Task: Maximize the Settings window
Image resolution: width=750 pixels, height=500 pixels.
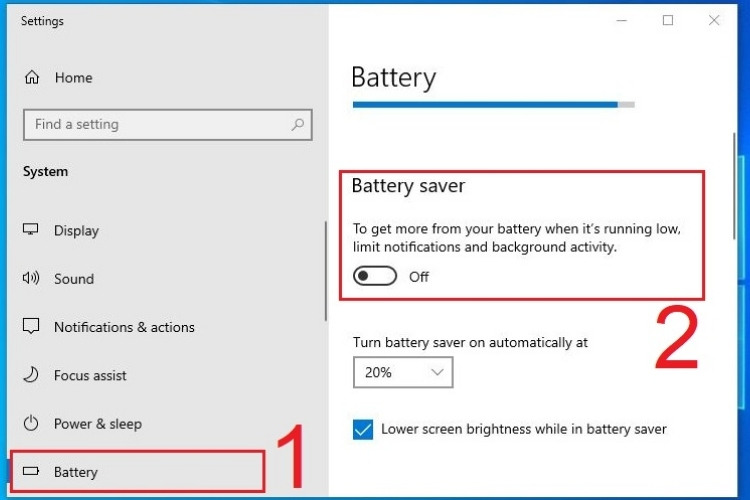Action: [668, 20]
